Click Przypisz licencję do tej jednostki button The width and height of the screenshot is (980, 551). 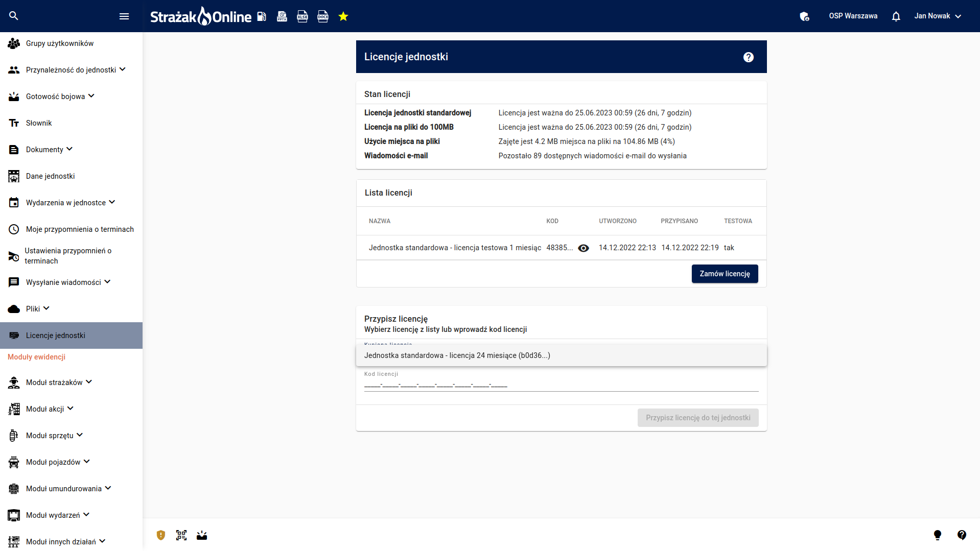(x=698, y=418)
